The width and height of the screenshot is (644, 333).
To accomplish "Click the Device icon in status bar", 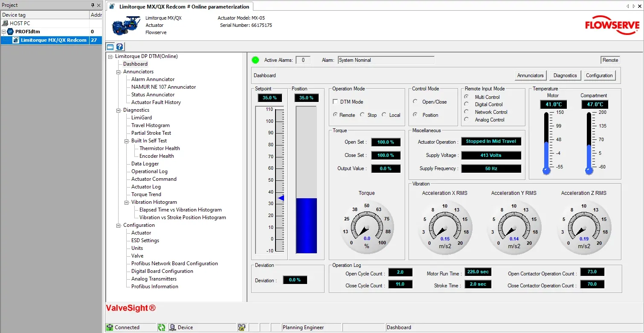I will click(173, 327).
